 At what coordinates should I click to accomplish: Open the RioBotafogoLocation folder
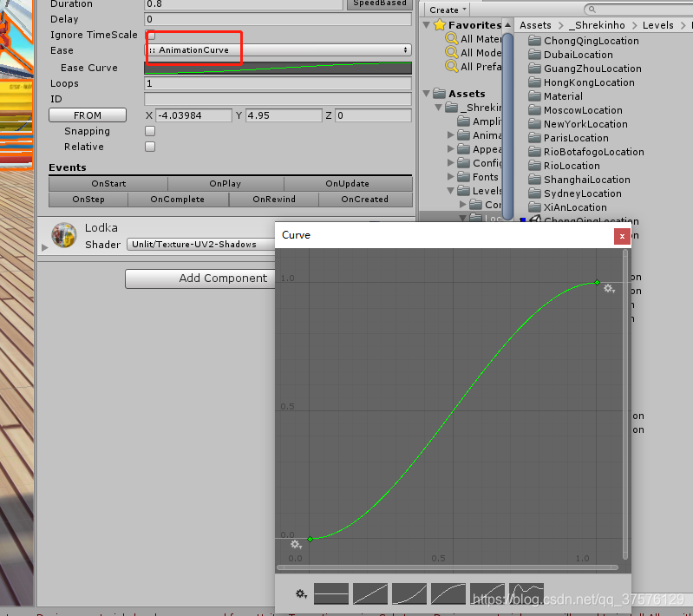(x=586, y=152)
